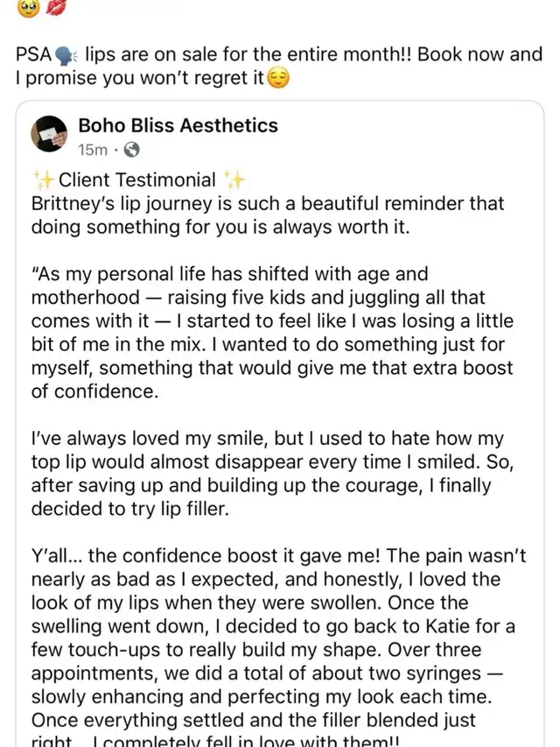Tap the Boho Bliss Aesthetics page name
Screen dimensions: 560x747
(x=178, y=125)
